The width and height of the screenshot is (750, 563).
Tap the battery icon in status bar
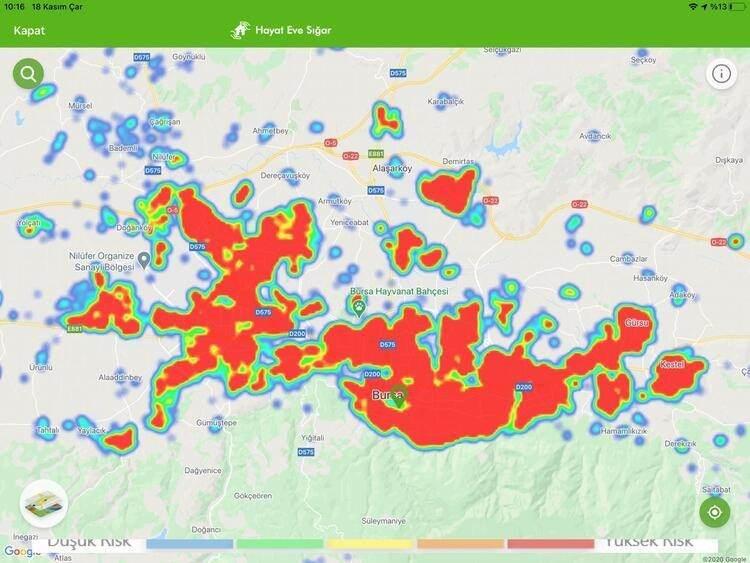(737, 7)
